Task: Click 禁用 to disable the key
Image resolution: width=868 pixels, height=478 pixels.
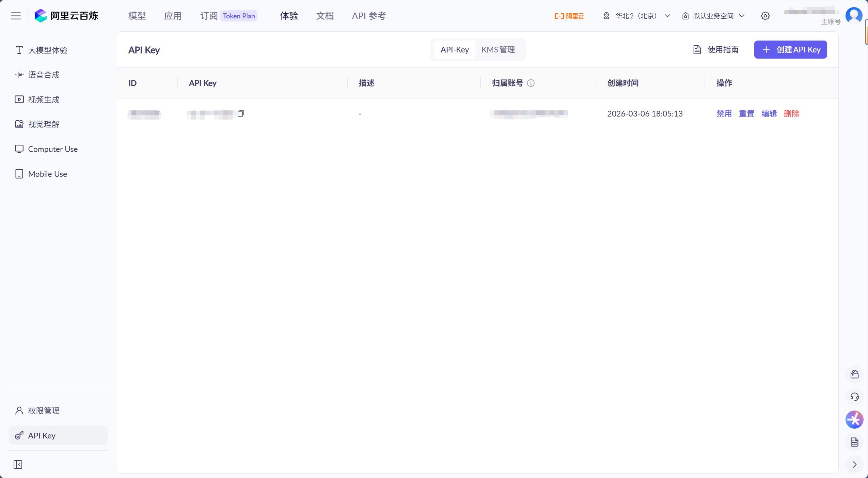Action: [x=724, y=114]
